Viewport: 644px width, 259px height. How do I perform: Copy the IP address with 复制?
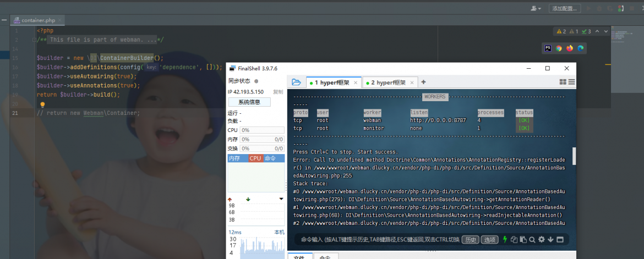[x=278, y=92]
